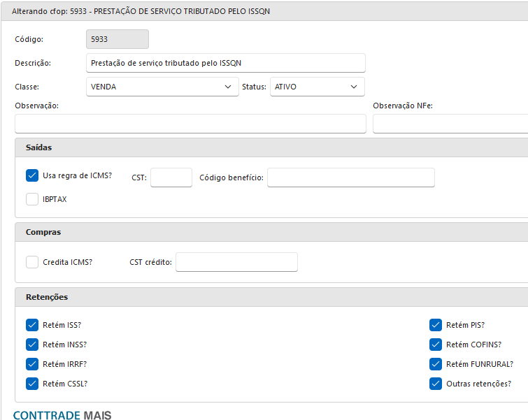Toggle the 'Retém FUNRURAL?' checkbox
528x420 pixels.
(x=436, y=364)
